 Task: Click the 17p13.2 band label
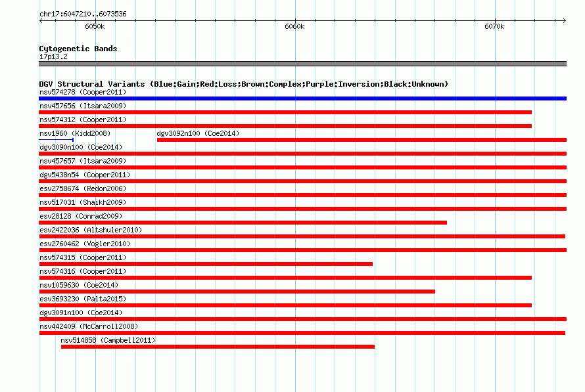click(53, 56)
